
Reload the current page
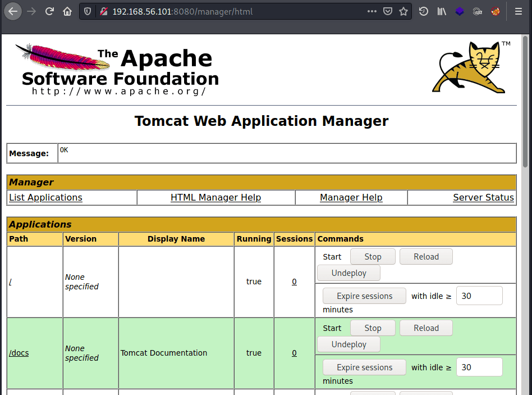click(49, 12)
